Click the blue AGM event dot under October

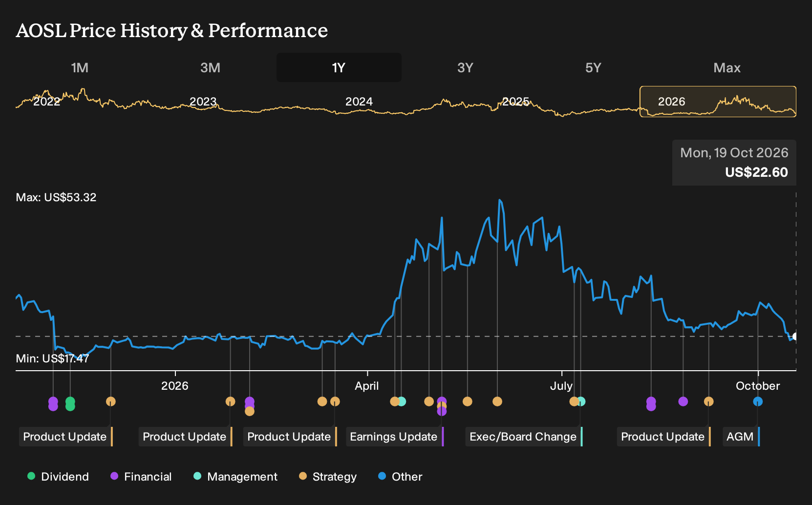[758, 401]
